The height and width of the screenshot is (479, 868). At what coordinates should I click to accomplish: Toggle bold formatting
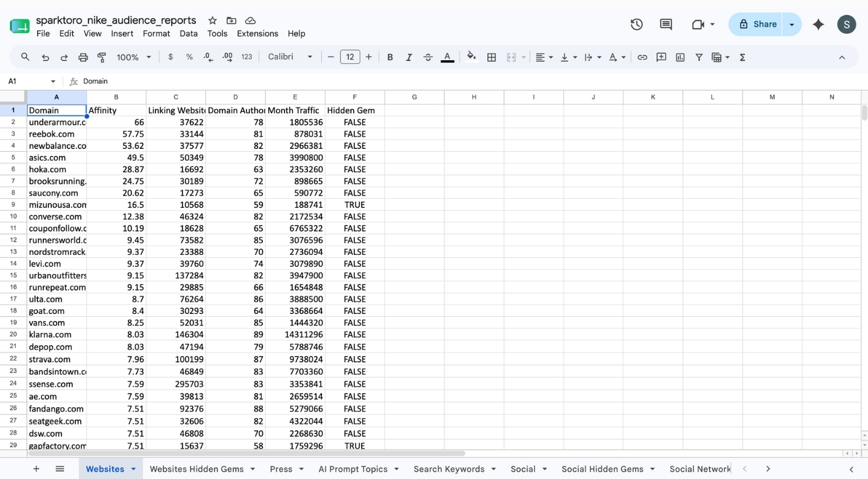click(x=390, y=57)
